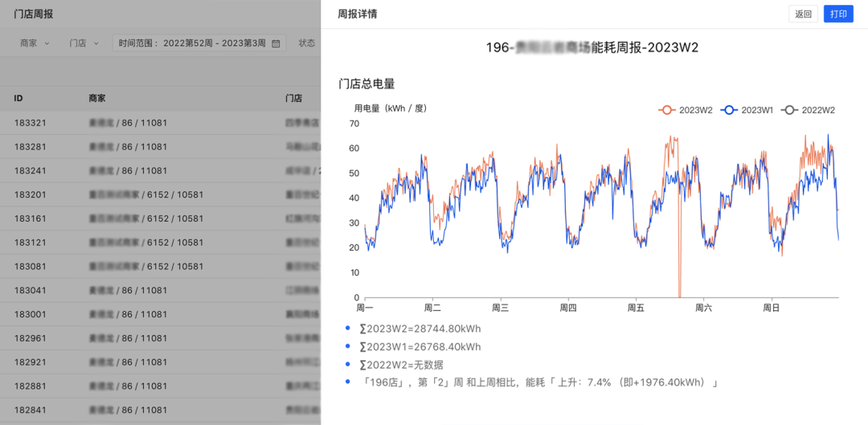Click the ID column header
This screenshot has width=868, height=425.
coord(18,98)
